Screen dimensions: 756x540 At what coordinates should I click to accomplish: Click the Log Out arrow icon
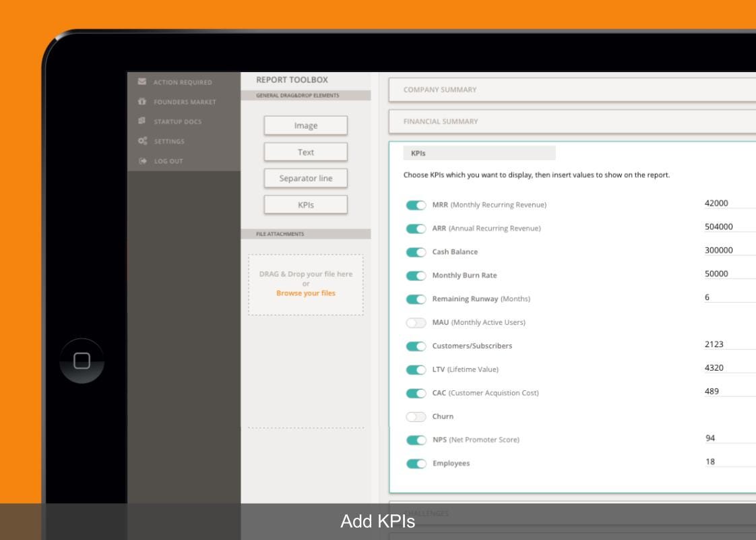[143, 160]
